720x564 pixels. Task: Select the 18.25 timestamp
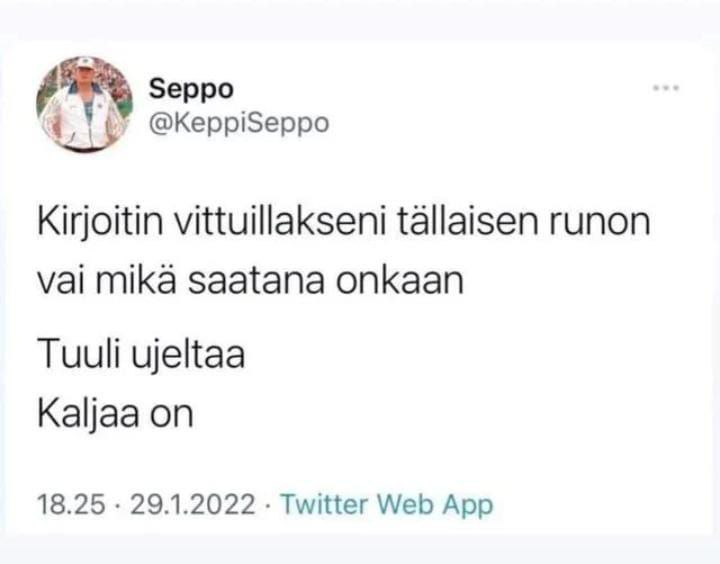click(71, 504)
